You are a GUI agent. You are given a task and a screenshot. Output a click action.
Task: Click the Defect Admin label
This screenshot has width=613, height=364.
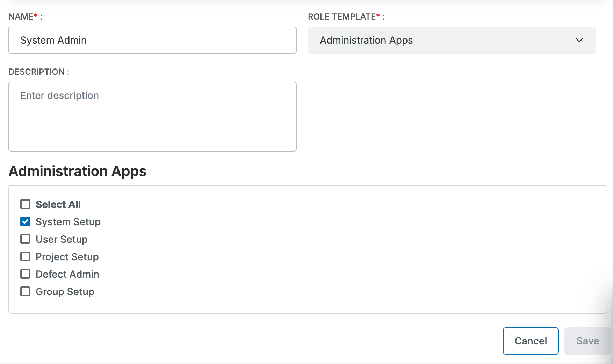pyautogui.click(x=67, y=274)
